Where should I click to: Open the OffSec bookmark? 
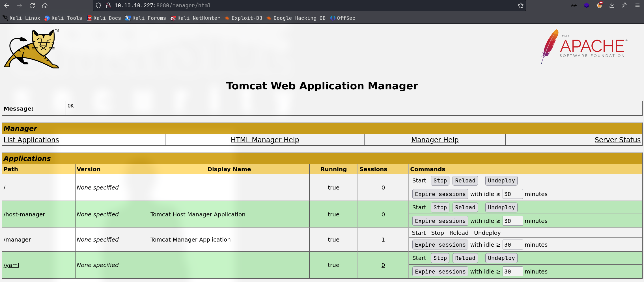click(x=343, y=18)
